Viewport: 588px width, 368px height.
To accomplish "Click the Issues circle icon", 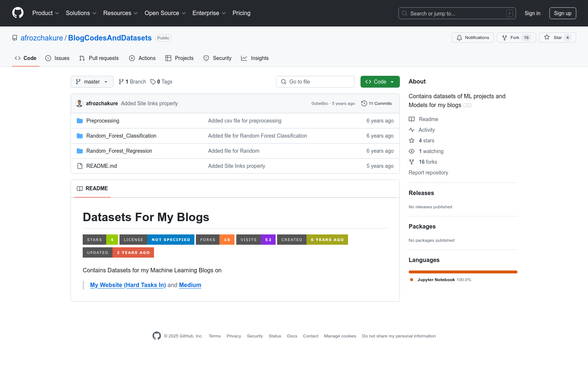I will 48,58.
